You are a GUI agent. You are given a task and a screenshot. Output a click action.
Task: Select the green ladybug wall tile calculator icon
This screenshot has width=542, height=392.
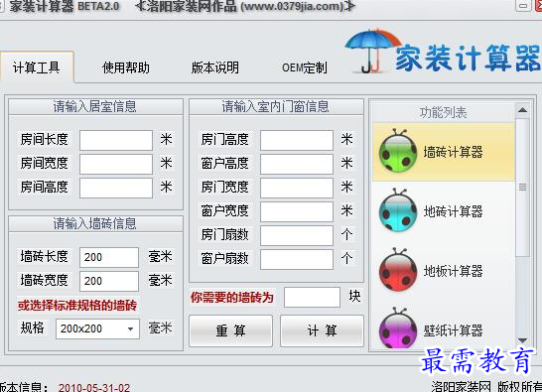(398, 151)
